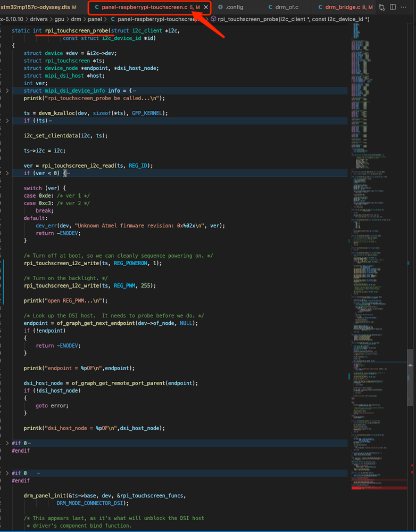Open the More Actions ellipsis menu
This screenshot has width=416, height=532.
[x=403, y=7]
